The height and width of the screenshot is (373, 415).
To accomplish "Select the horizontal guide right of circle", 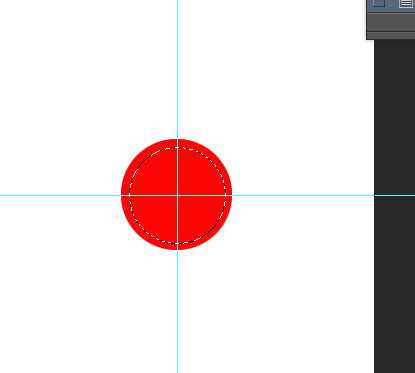I will tap(303, 195).
